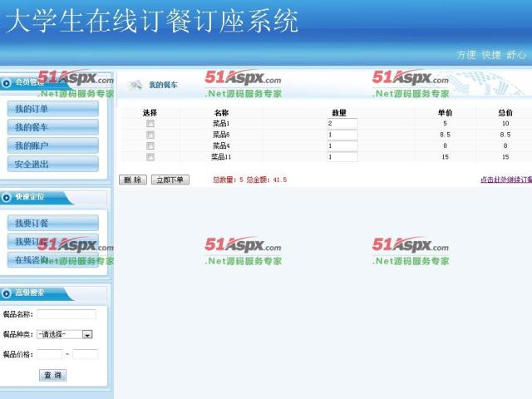Image resolution: width=532 pixels, height=399 pixels.
Task: Click dish name 菜品1
Action: pos(221,124)
